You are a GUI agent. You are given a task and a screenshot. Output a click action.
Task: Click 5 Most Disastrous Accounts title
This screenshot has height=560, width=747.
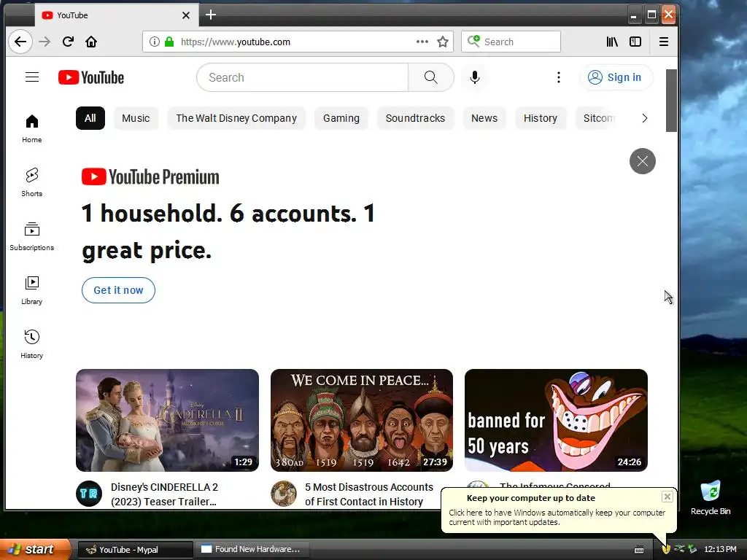(368, 494)
